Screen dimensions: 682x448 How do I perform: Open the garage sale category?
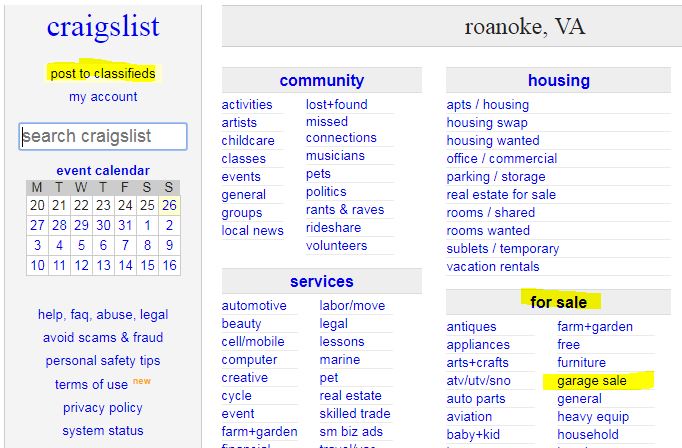tap(592, 381)
